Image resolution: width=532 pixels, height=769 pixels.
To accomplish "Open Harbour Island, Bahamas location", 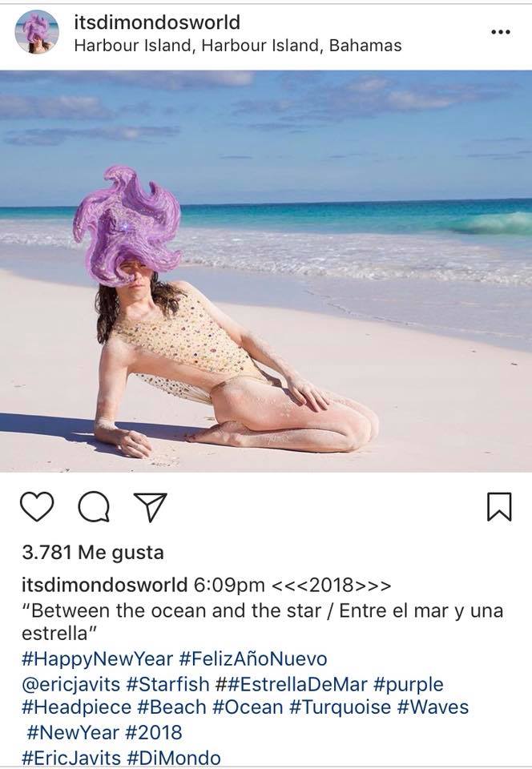I will click(238, 46).
